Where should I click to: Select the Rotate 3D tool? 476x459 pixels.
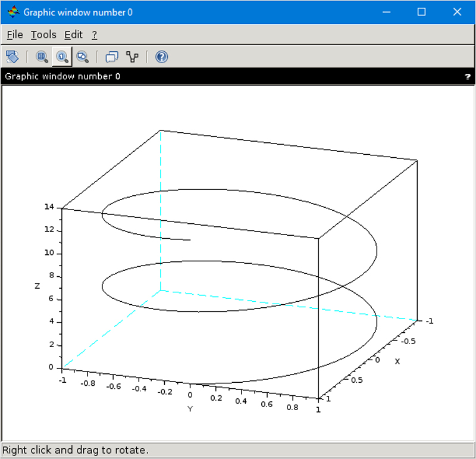(13, 57)
